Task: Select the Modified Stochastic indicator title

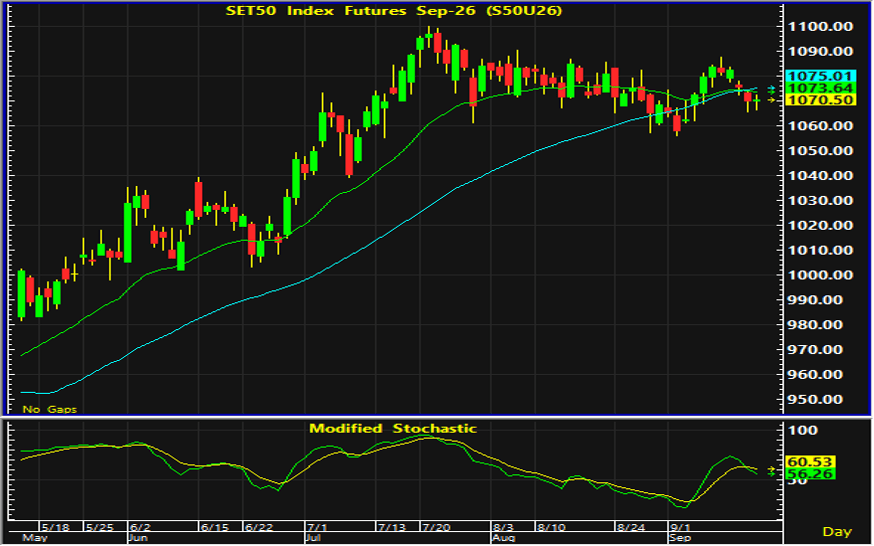Action: click(393, 428)
